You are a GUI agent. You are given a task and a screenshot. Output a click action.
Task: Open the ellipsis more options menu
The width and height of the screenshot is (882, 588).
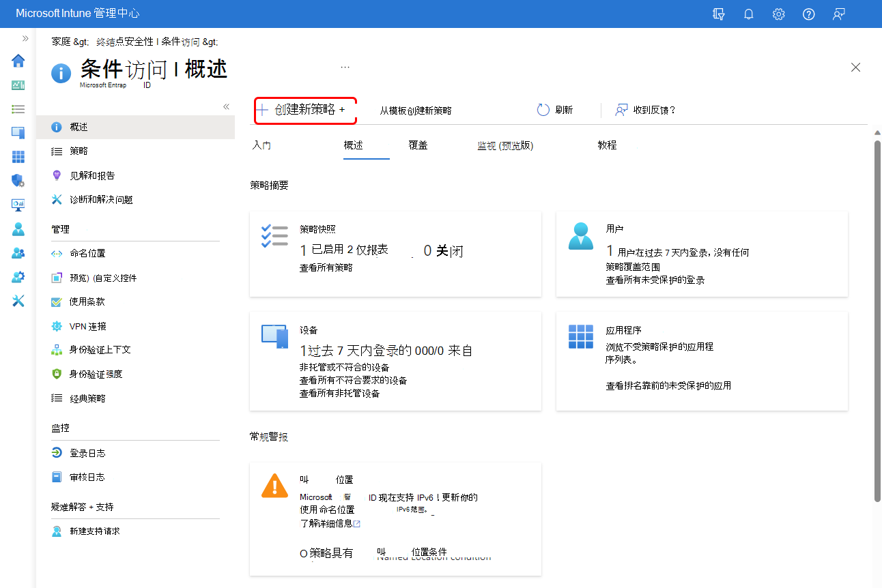coord(345,67)
